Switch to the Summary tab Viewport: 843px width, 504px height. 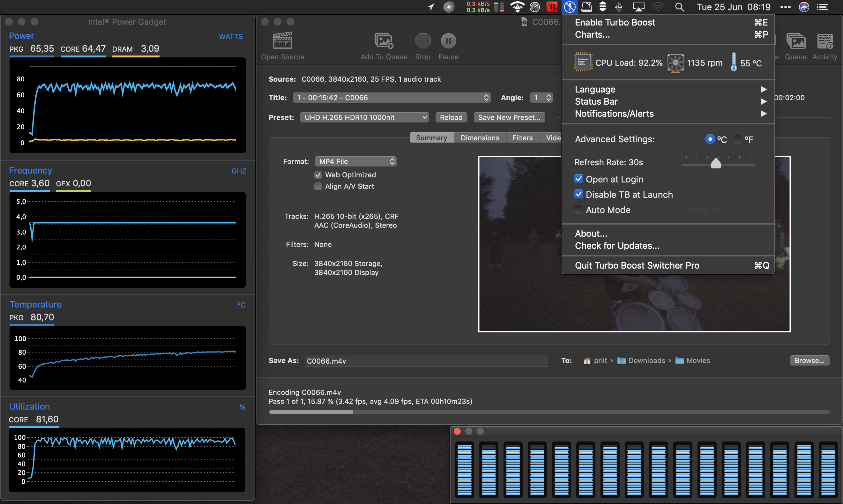click(432, 137)
